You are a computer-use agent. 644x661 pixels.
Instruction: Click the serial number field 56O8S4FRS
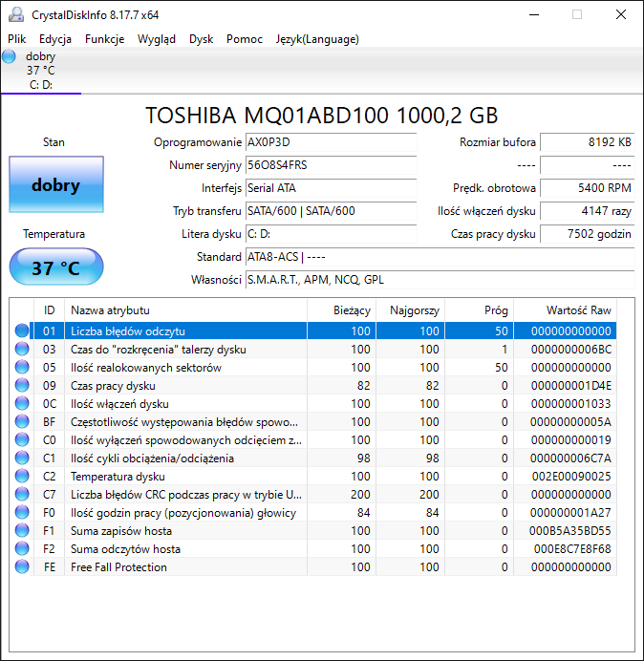tap(331, 165)
